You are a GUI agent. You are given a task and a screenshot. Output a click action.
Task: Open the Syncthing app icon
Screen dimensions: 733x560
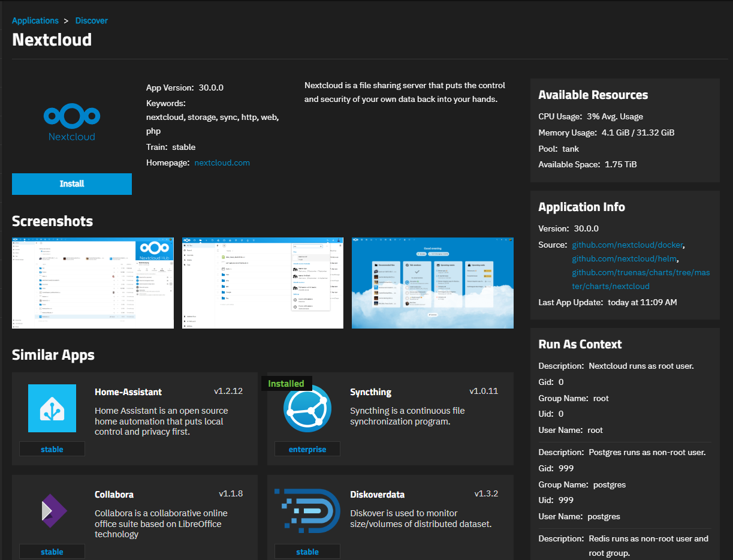click(x=307, y=408)
